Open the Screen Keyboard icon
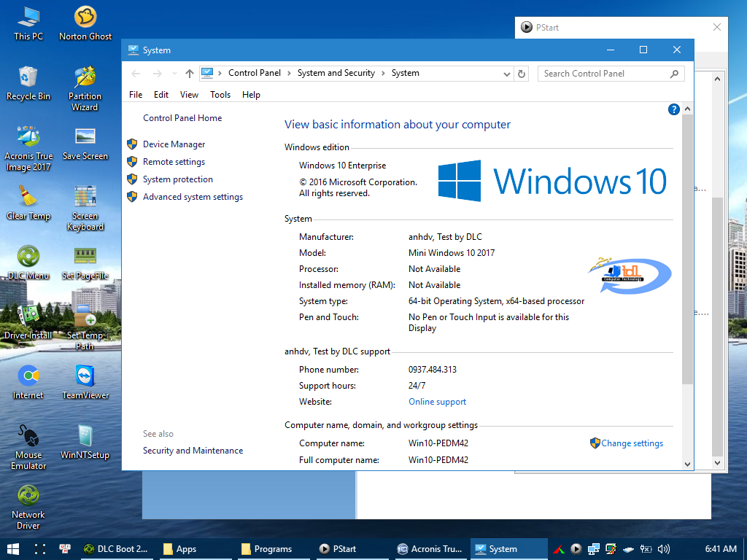The width and height of the screenshot is (747, 560). coord(85,209)
